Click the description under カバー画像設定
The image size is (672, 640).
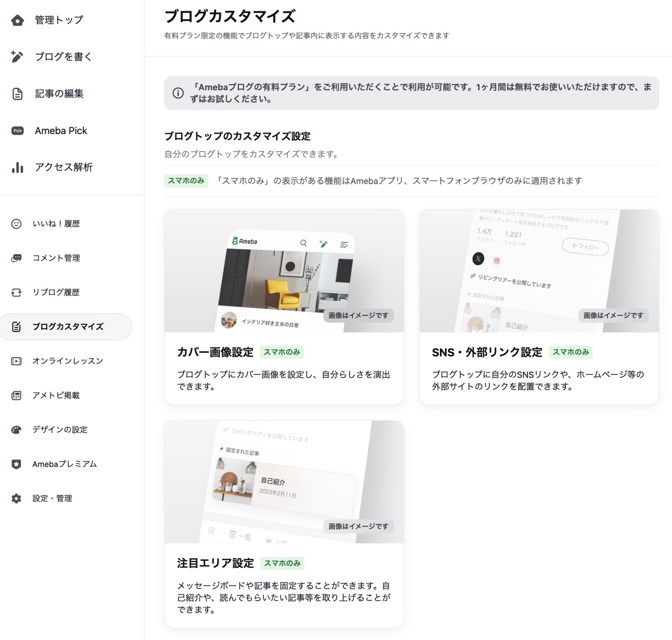(x=283, y=381)
